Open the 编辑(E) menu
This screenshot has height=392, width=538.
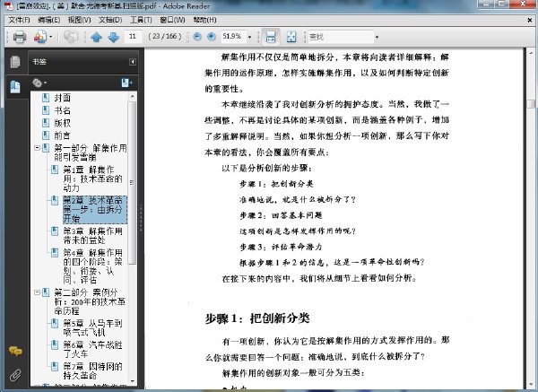coord(48,20)
